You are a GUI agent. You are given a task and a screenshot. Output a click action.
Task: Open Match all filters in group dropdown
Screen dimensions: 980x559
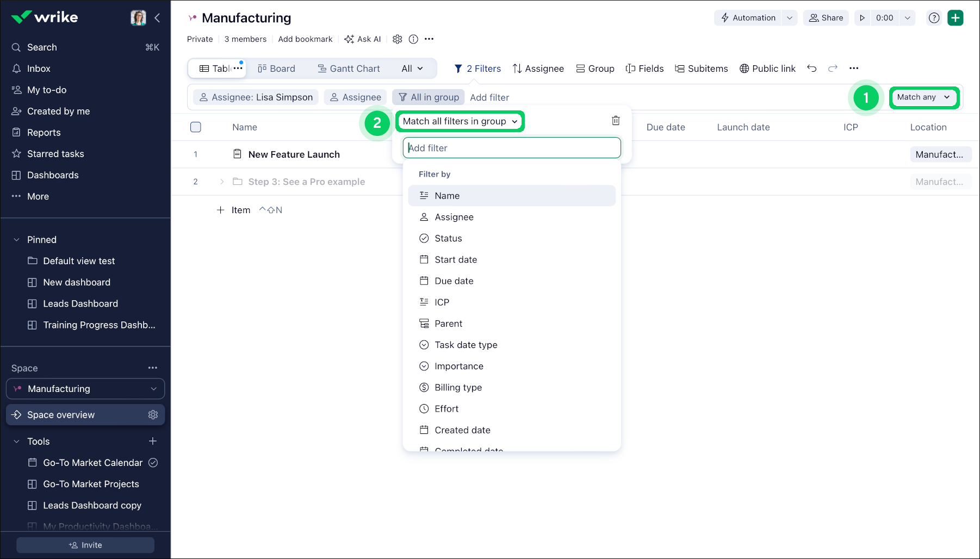pos(460,121)
